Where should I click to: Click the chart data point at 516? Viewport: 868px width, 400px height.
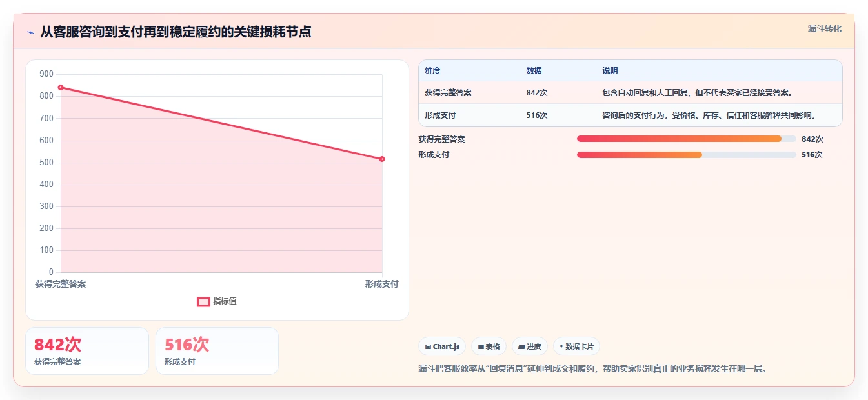click(x=382, y=159)
